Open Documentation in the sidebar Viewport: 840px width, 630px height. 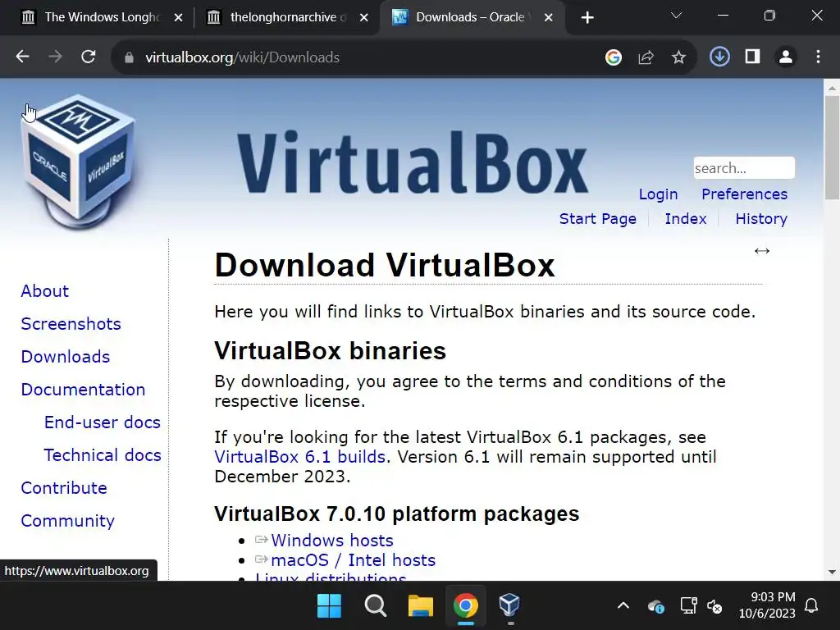tap(83, 389)
